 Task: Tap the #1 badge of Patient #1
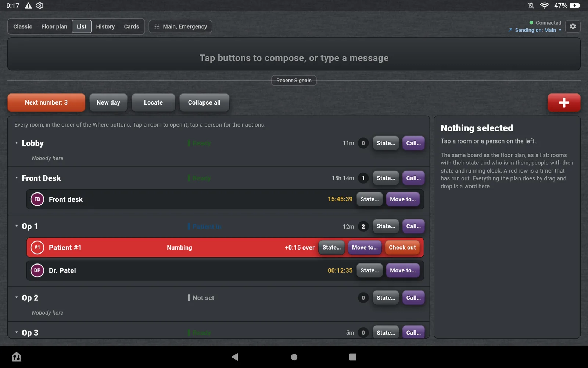click(37, 248)
